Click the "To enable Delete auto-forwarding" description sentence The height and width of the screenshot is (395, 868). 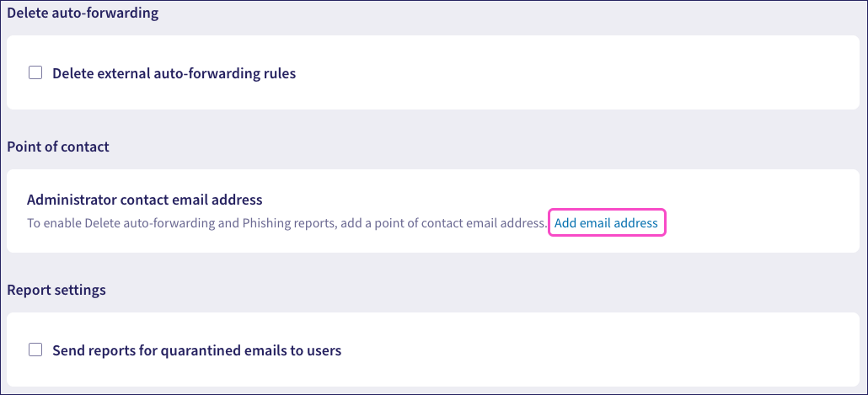click(287, 223)
